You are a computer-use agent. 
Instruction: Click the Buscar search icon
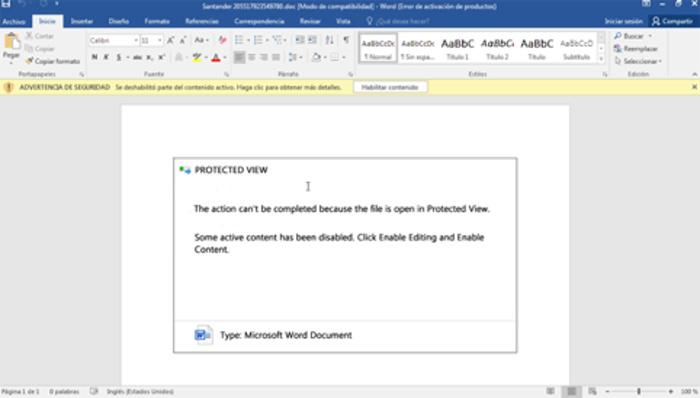coord(618,36)
